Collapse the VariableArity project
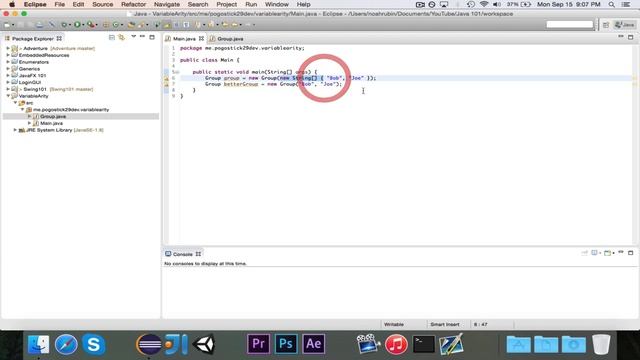Screen dimensions: 640x360 pos(8,96)
